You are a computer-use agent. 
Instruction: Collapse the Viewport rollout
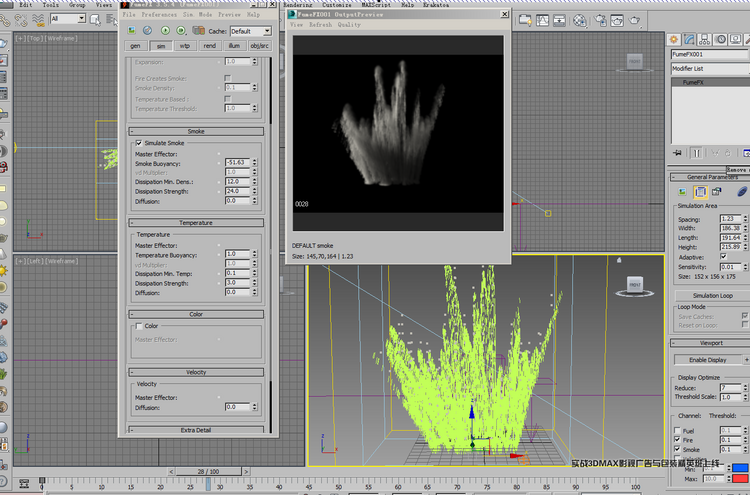point(709,343)
